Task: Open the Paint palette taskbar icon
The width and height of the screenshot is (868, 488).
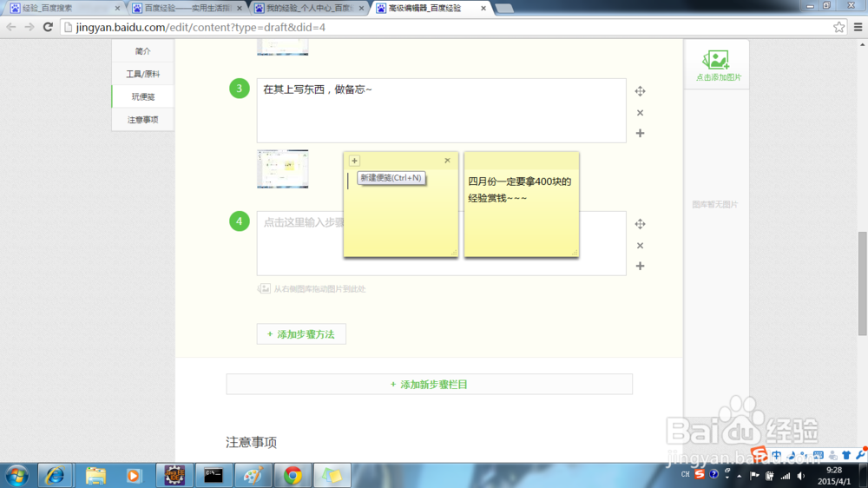Action: pyautogui.click(x=253, y=476)
